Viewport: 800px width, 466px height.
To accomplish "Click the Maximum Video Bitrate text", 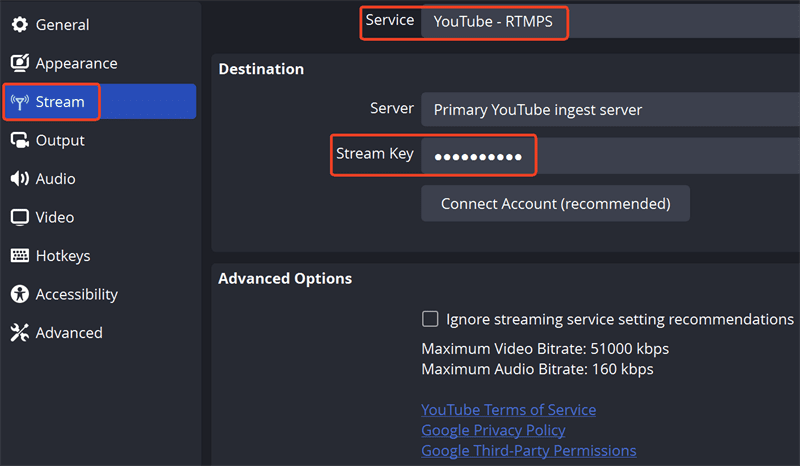I will click(x=545, y=349).
